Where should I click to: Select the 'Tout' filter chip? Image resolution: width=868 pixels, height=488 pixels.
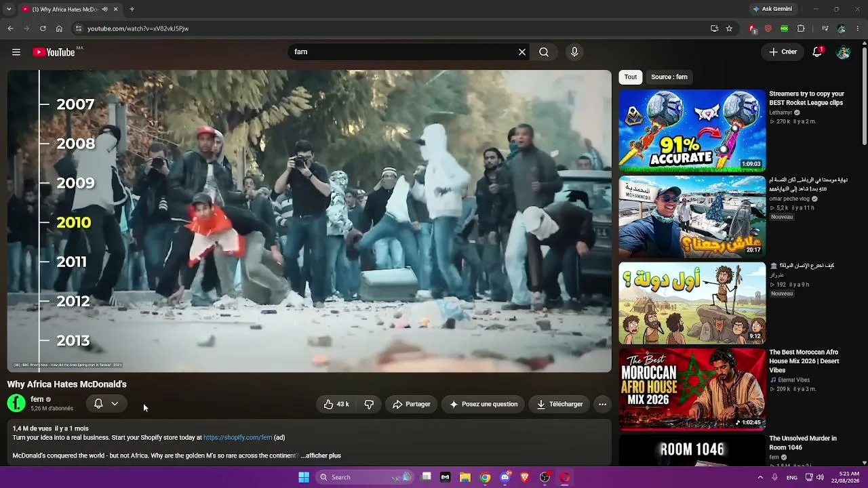(x=631, y=77)
